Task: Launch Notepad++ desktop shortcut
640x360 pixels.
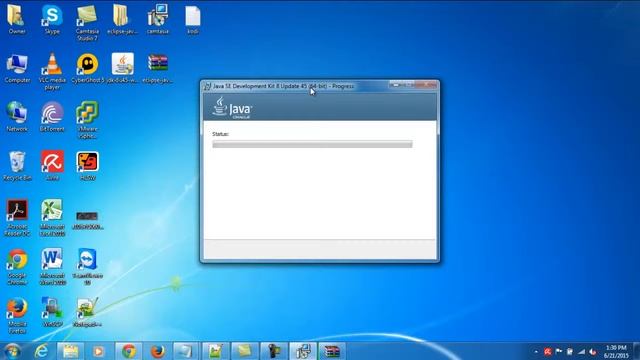Action: click(x=87, y=313)
